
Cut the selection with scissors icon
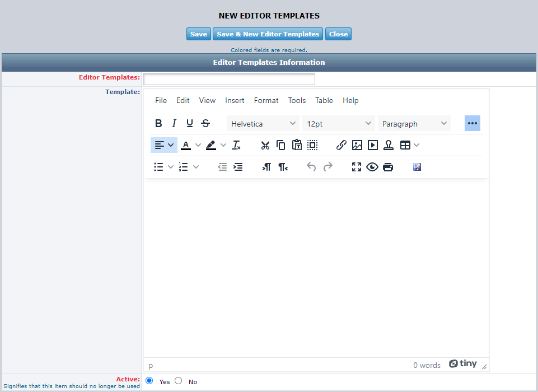pyautogui.click(x=265, y=145)
